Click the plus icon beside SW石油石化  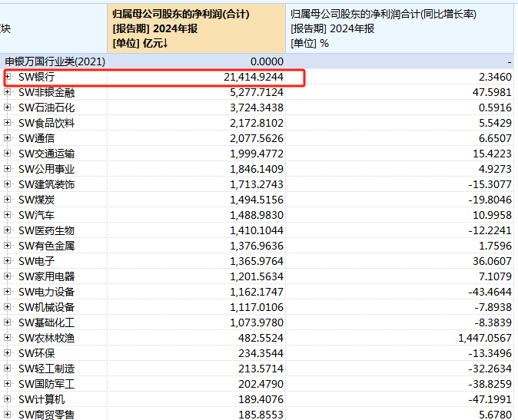[8, 107]
